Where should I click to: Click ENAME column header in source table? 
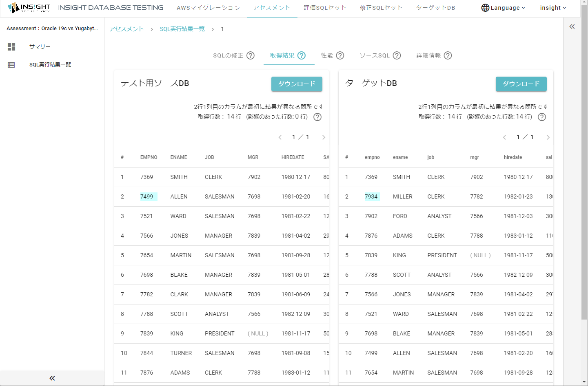[x=179, y=157]
